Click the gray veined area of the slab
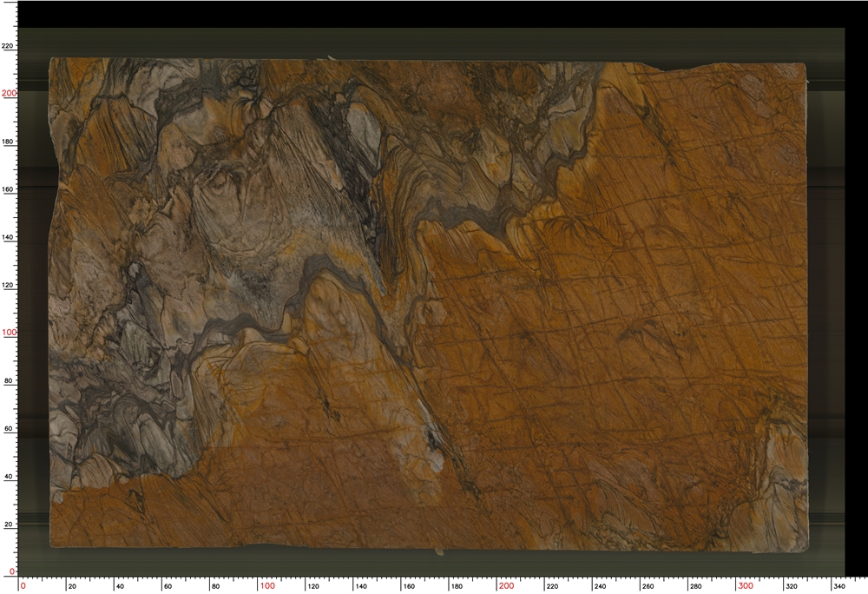Screen dimensions: 868x594 217,217
